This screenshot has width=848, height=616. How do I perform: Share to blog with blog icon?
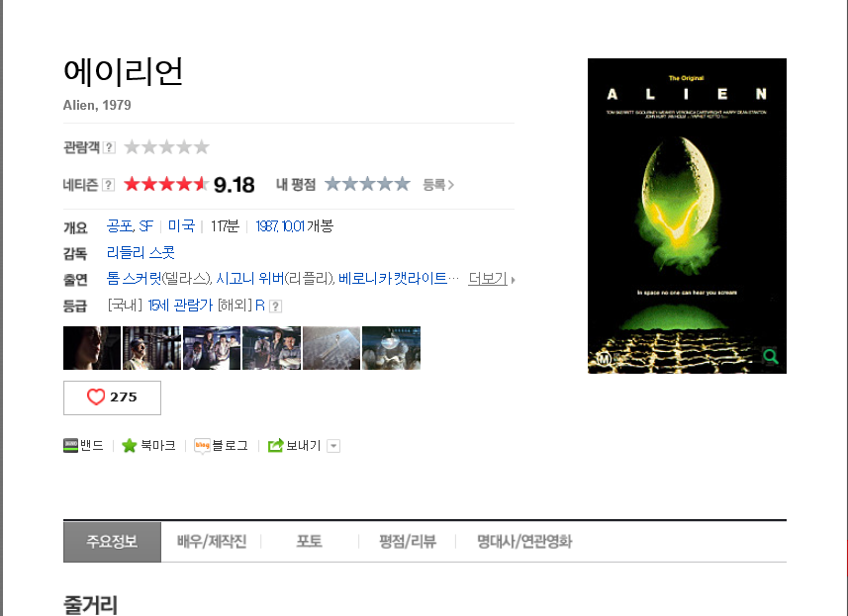coord(202,446)
